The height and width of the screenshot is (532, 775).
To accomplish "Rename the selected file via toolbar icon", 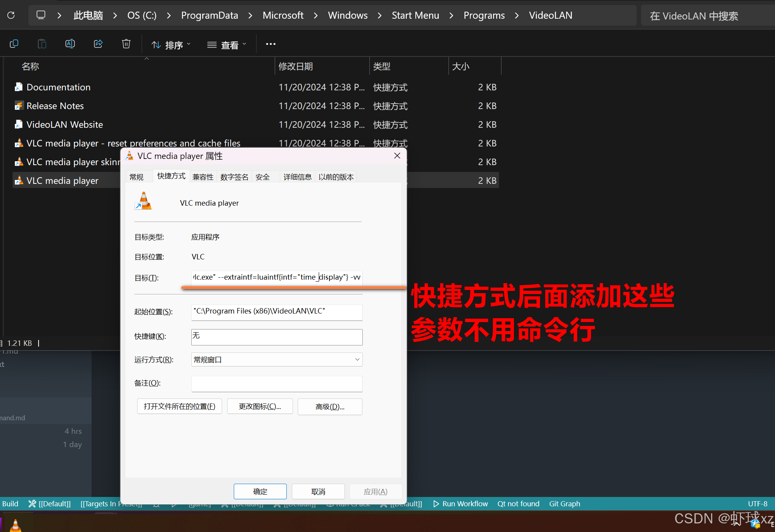I will pos(70,44).
